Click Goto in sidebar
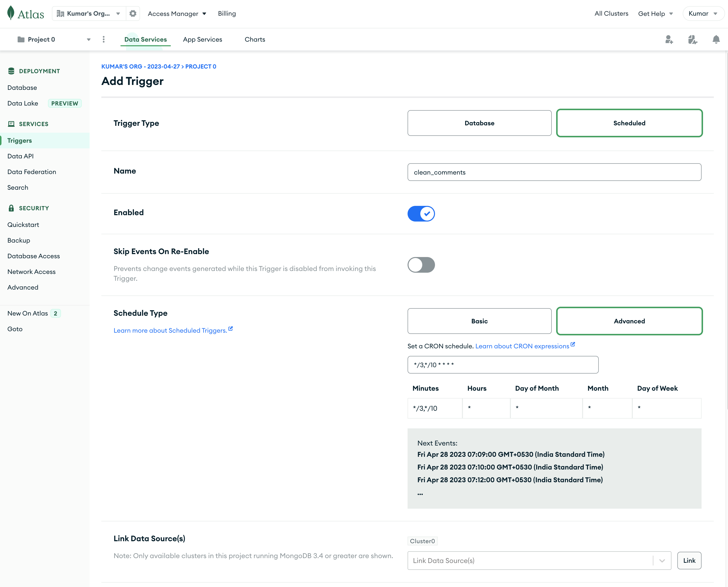This screenshot has width=728, height=587. tap(15, 329)
